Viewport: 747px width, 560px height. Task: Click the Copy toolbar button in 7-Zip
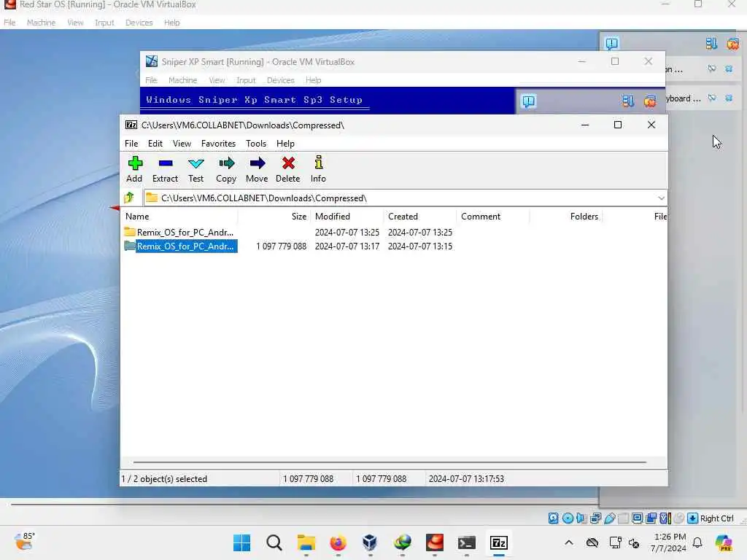point(226,169)
